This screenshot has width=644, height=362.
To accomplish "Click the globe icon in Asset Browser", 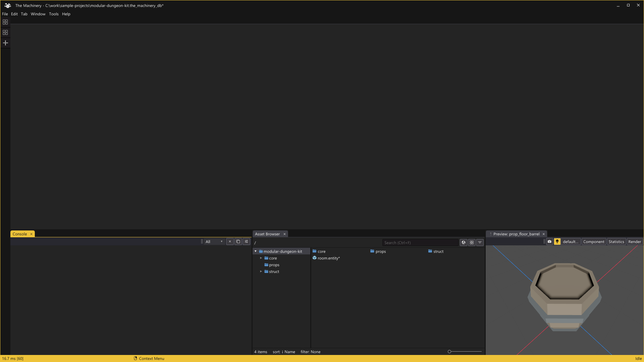I will click(x=464, y=243).
